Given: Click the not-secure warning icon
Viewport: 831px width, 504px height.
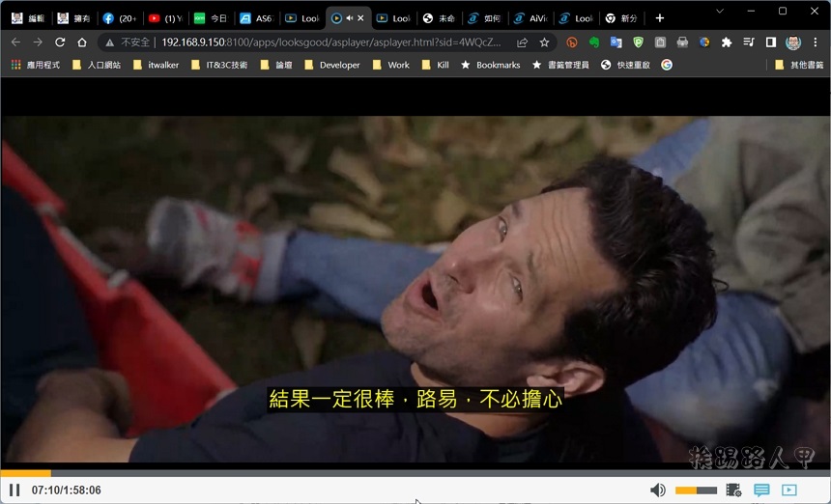Looking at the screenshot, I should (x=110, y=42).
